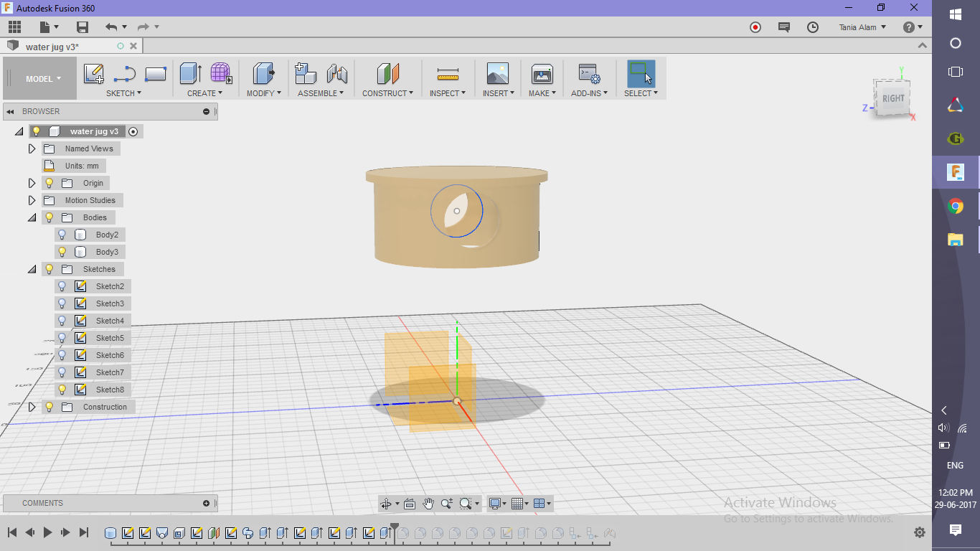980x551 pixels.
Task: Click the Save disk icon
Action: [83, 27]
